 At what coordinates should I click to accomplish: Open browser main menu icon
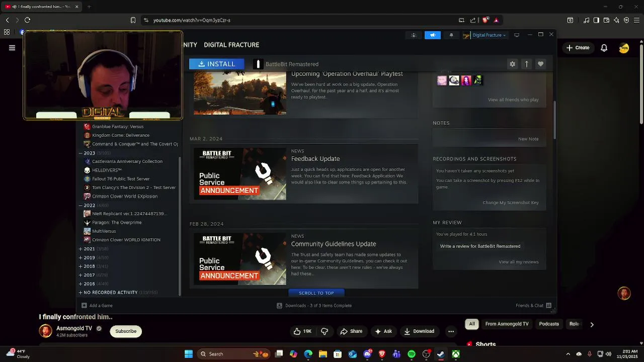tap(636, 20)
